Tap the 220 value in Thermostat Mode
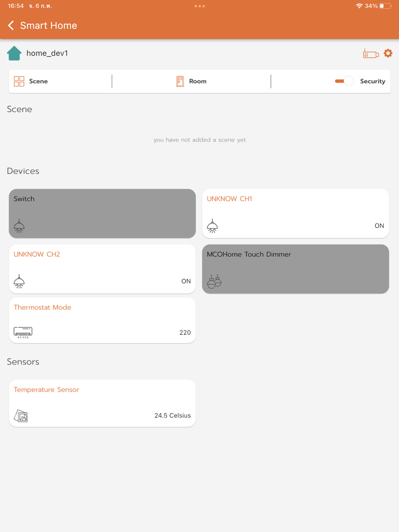 pos(185,333)
